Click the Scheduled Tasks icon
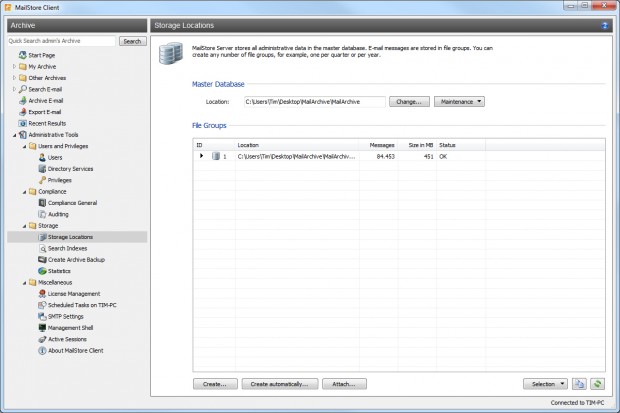The image size is (620, 413). [42, 305]
